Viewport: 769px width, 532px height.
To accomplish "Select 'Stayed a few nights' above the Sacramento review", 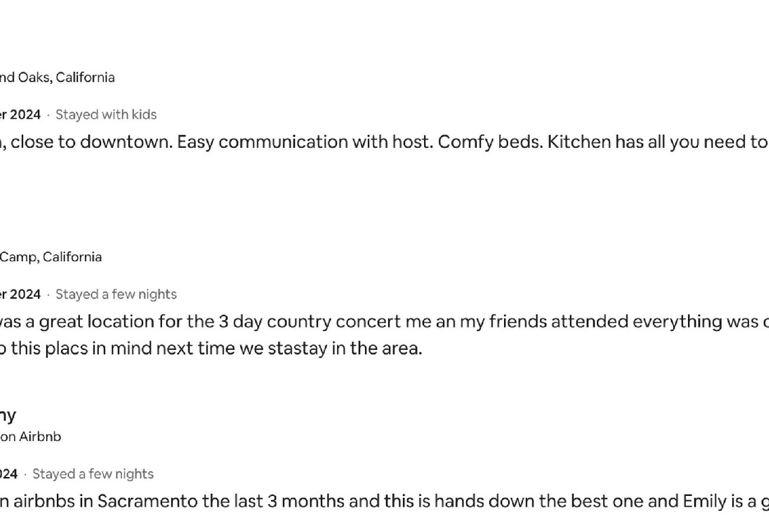I will click(x=93, y=474).
